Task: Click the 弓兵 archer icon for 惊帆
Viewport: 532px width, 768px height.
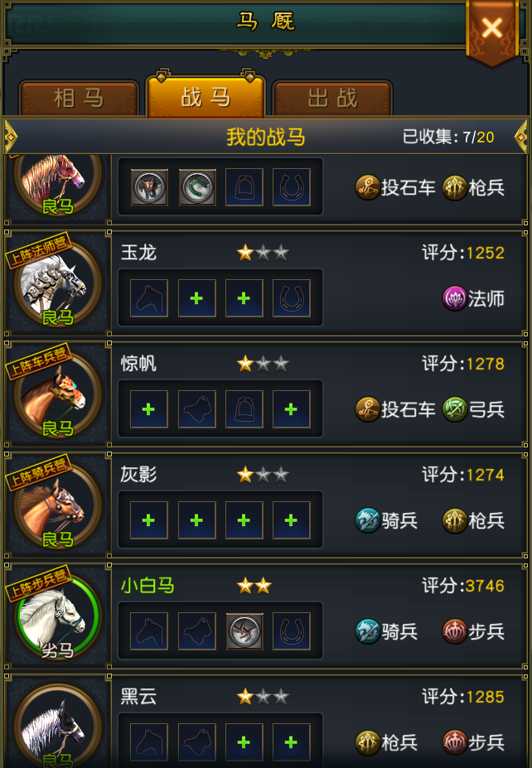Action: (455, 409)
